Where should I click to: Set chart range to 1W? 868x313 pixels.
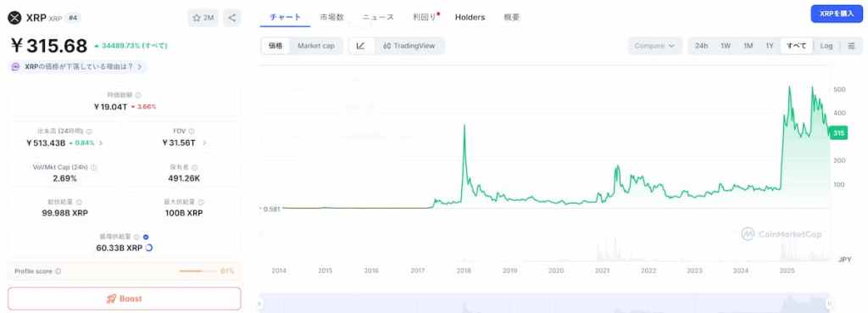pos(726,46)
